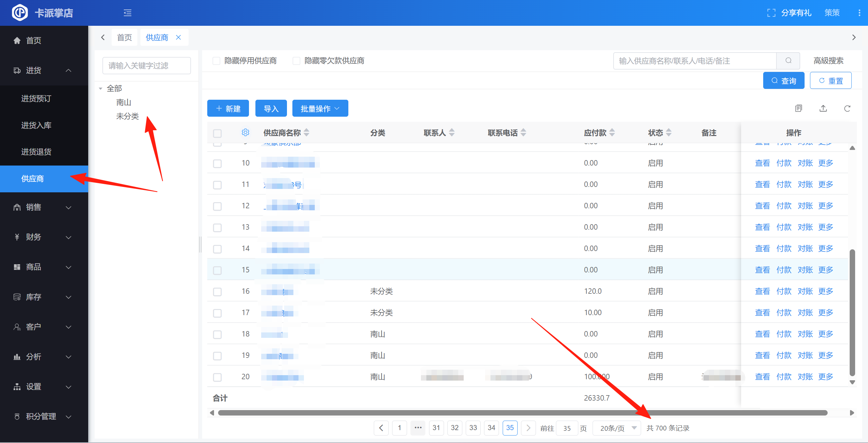Image resolution: width=868 pixels, height=443 pixels.
Task: Select the checkbox for row 16
Action: coord(217,292)
